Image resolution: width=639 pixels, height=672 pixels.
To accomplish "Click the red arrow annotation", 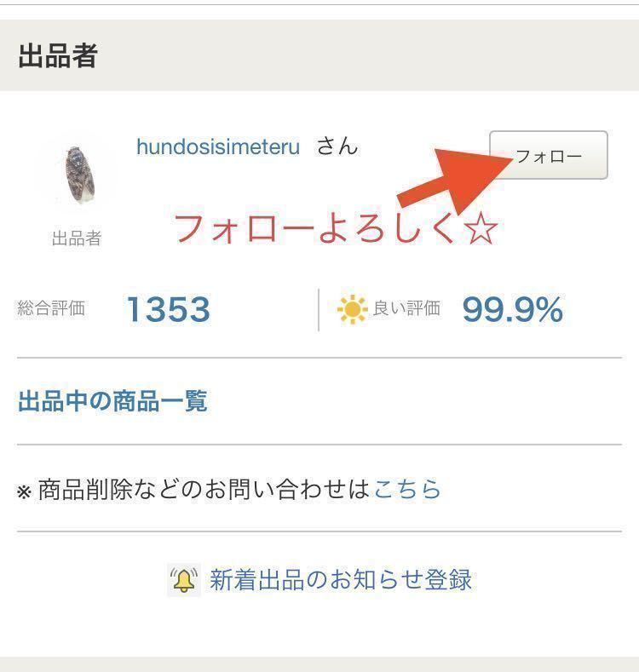I will (x=455, y=180).
